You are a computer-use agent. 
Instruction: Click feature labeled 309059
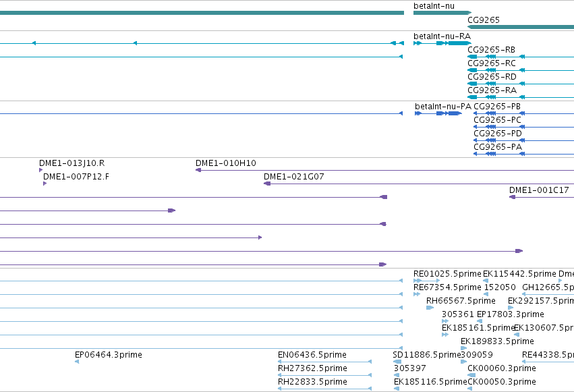pyautogui.click(x=477, y=355)
